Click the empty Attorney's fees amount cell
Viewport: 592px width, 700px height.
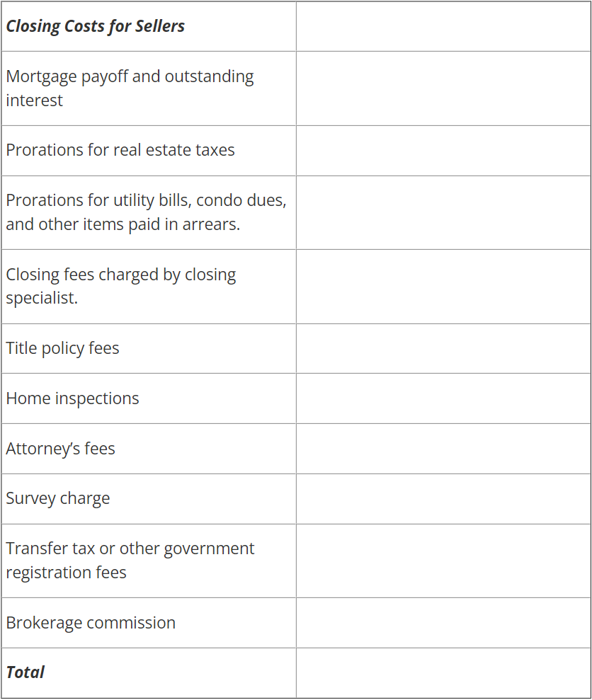[443, 449]
